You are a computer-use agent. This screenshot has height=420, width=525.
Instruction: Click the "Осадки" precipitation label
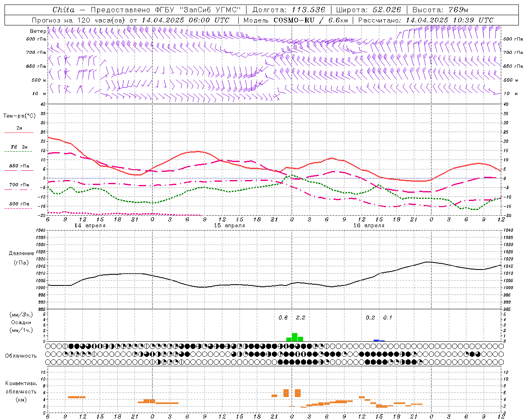click(x=21, y=322)
